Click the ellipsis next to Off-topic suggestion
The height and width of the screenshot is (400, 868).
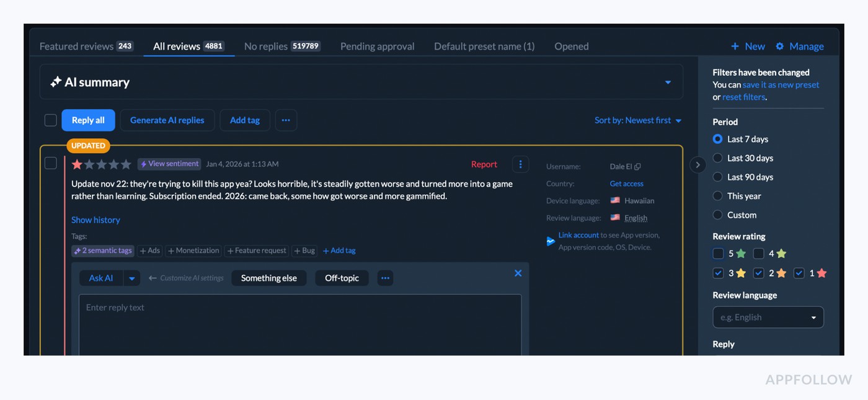(x=385, y=278)
